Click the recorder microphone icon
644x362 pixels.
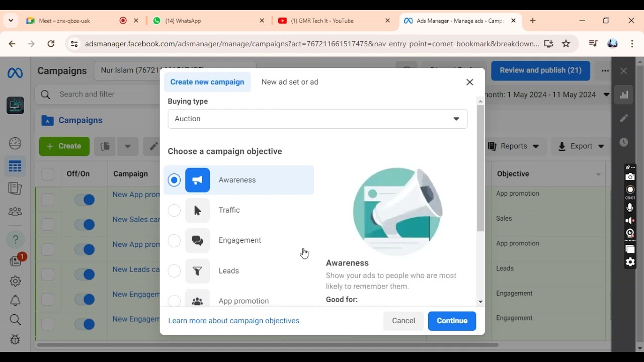coord(630,208)
